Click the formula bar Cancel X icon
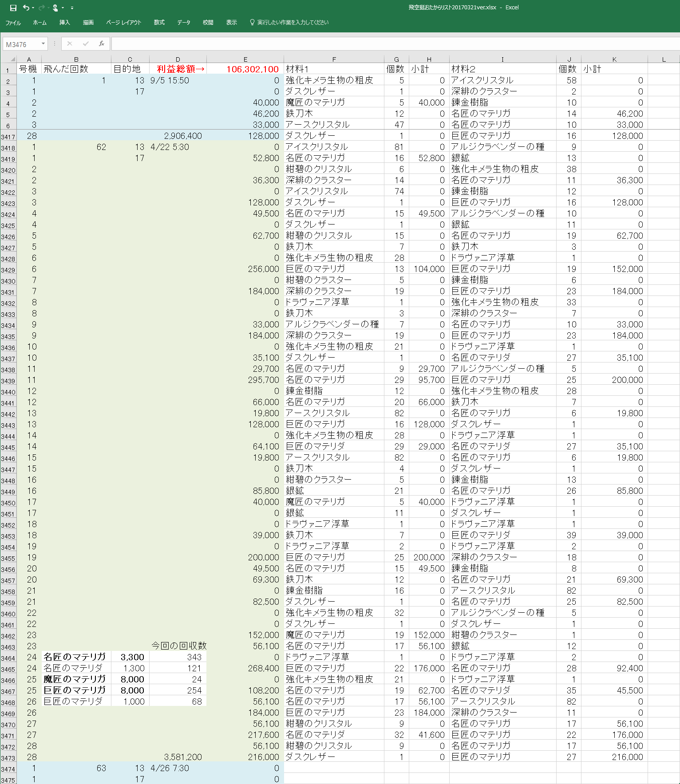Viewport: 680px width, 784px height. click(70, 43)
